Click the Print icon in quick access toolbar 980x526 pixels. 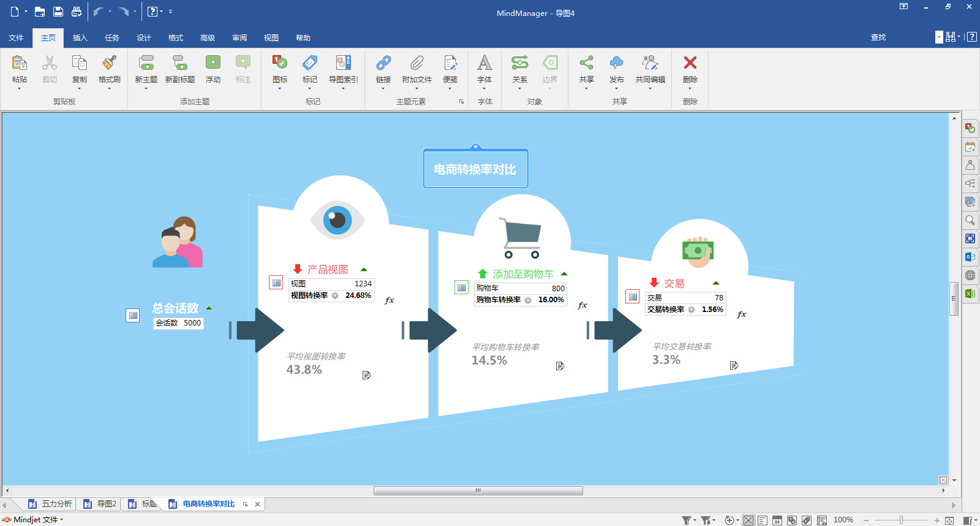77,12
